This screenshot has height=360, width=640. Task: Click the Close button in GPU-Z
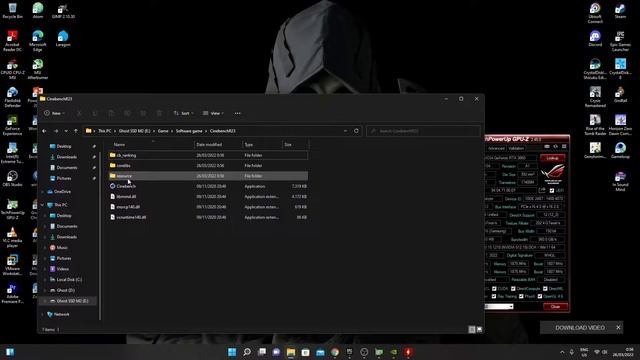[x=555, y=307]
